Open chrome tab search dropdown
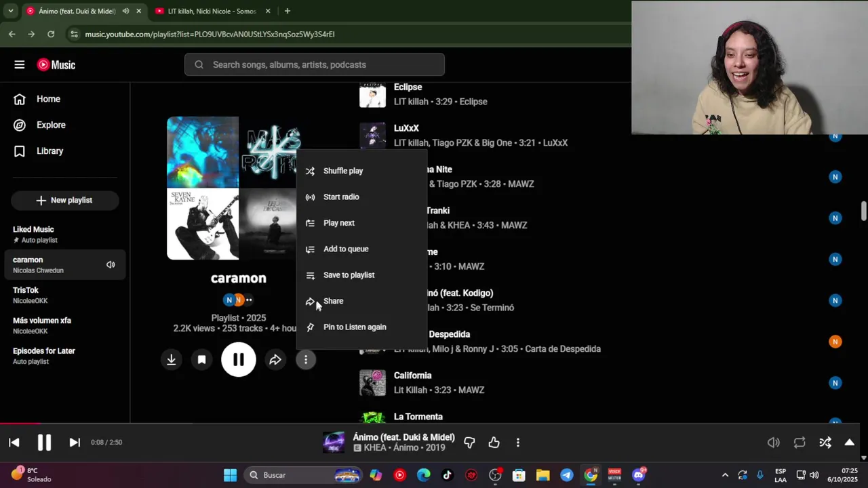The height and width of the screenshot is (488, 868). pyautogui.click(x=10, y=11)
